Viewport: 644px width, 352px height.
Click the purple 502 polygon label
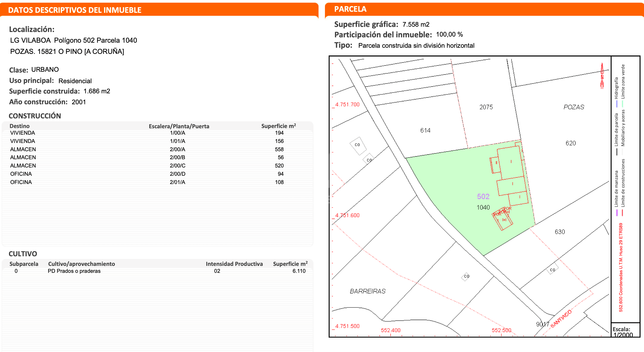[483, 197]
